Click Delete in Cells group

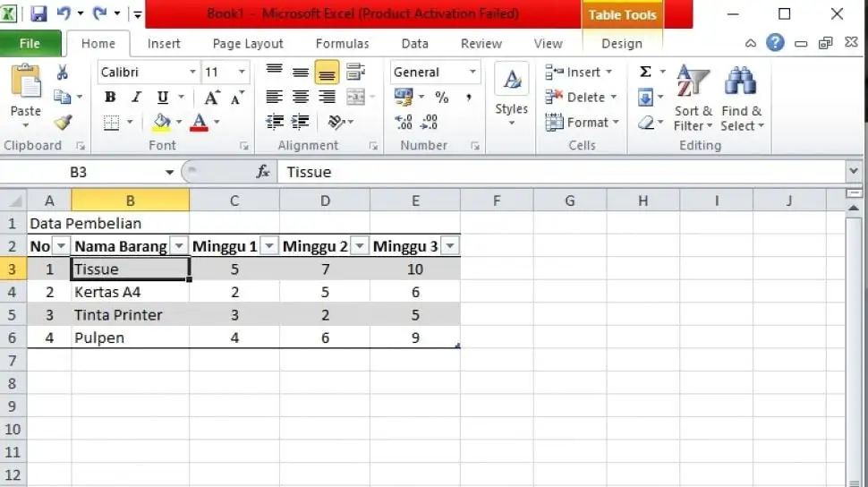(x=582, y=98)
